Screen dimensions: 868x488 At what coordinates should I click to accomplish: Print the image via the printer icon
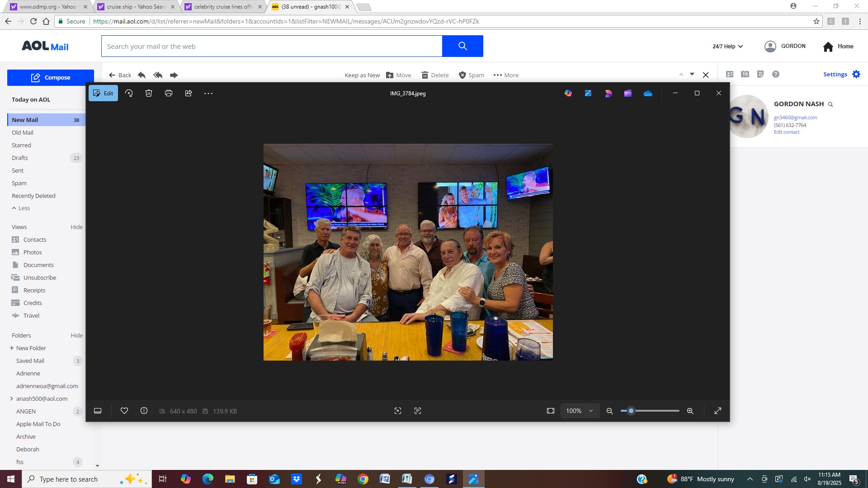point(169,93)
